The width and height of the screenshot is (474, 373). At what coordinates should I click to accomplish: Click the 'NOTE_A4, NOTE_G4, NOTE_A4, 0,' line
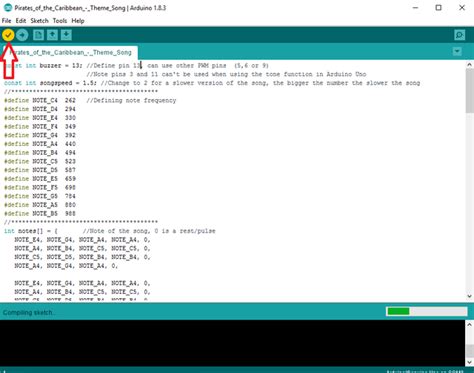click(x=66, y=266)
